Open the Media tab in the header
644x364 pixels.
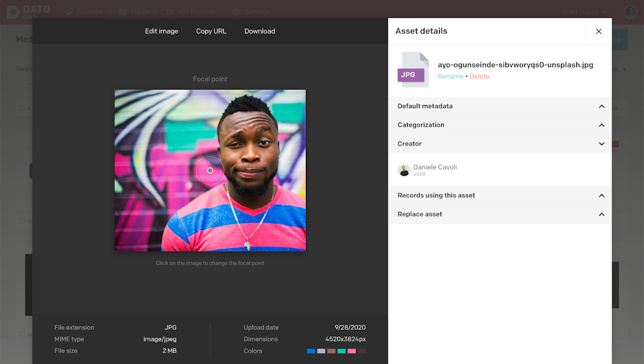click(x=134, y=12)
